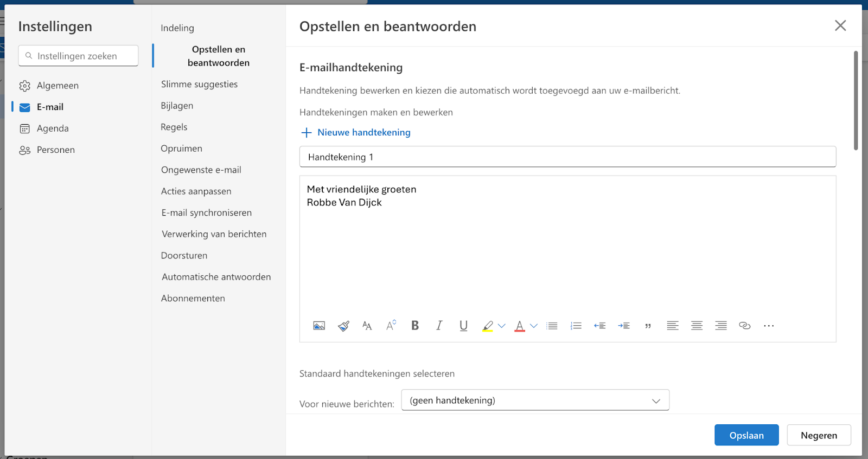The image size is (868, 459).
Task: Expand the font color dropdown arrow
Action: pos(534,326)
